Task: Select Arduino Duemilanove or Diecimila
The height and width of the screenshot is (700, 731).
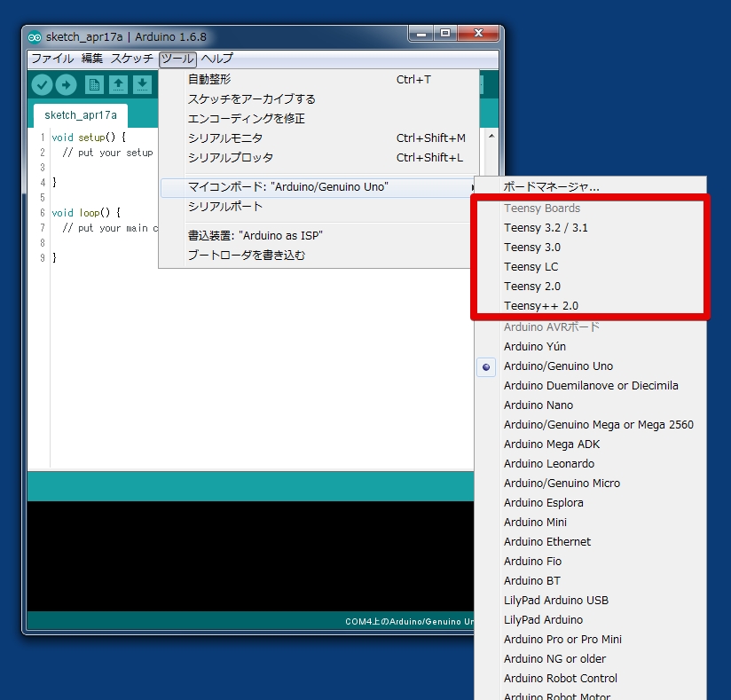Action: (x=590, y=386)
